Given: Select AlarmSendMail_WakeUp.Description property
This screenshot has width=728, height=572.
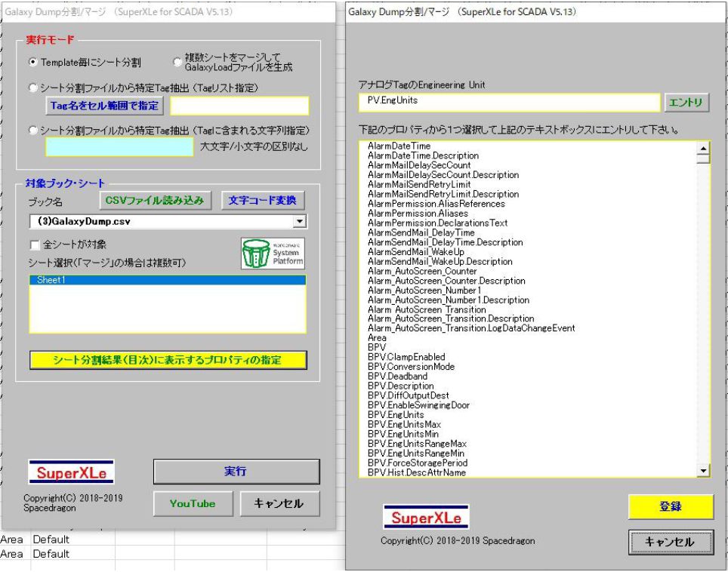Looking at the screenshot, I should pyautogui.click(x=440, y=261).
